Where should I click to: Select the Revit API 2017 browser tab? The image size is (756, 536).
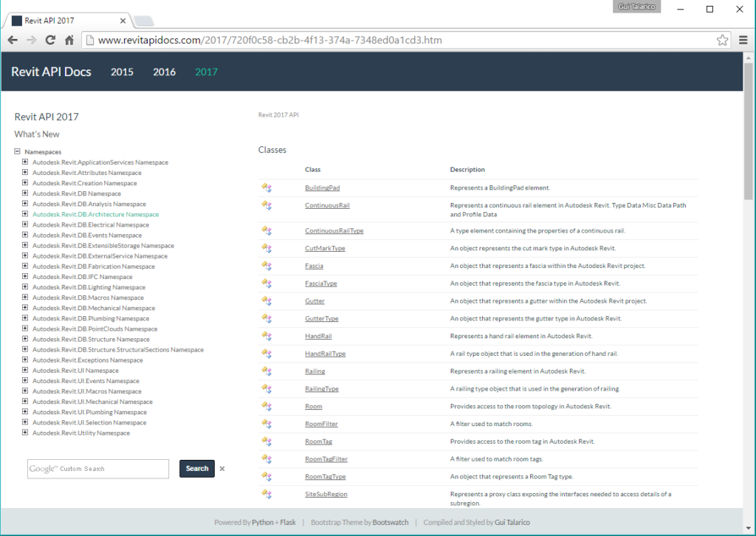click(67, 21)
